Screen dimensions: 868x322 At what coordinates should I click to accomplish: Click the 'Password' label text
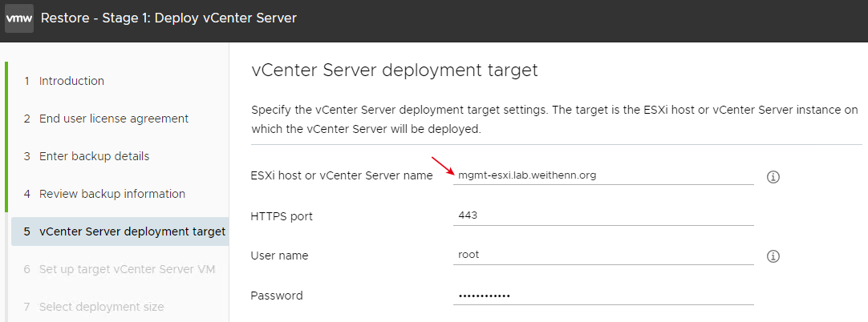click(x=277, y=296)
